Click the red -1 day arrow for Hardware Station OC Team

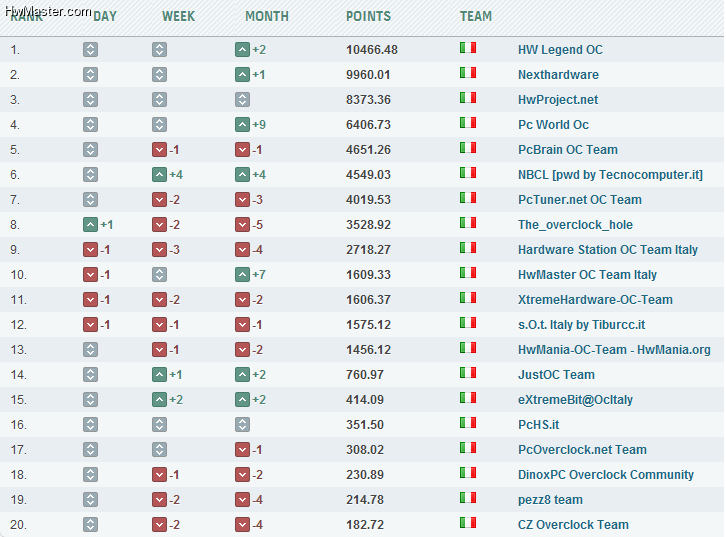[x=90, y=250]
